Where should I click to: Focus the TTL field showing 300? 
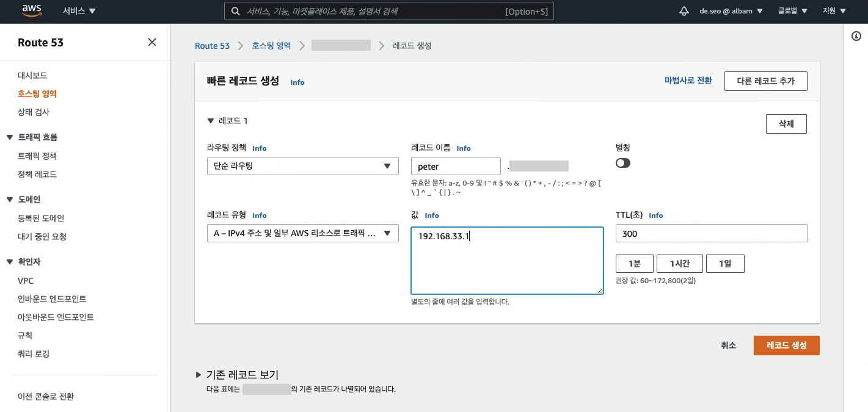click(712, 233)
